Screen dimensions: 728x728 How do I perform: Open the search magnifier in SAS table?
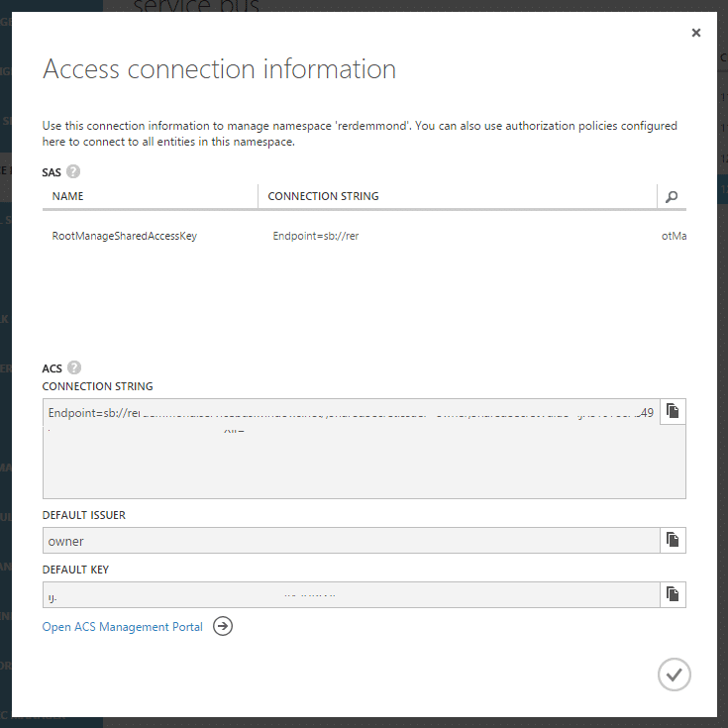[x=672, y=196]
